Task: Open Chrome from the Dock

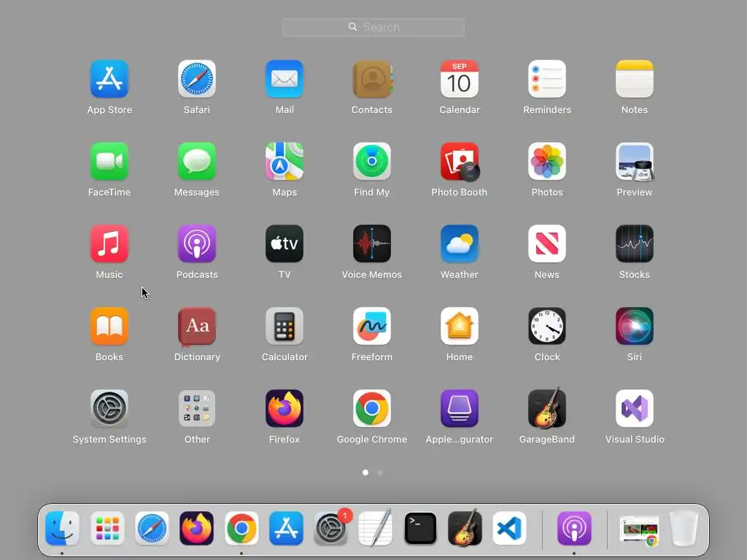Action: [241, 529]
